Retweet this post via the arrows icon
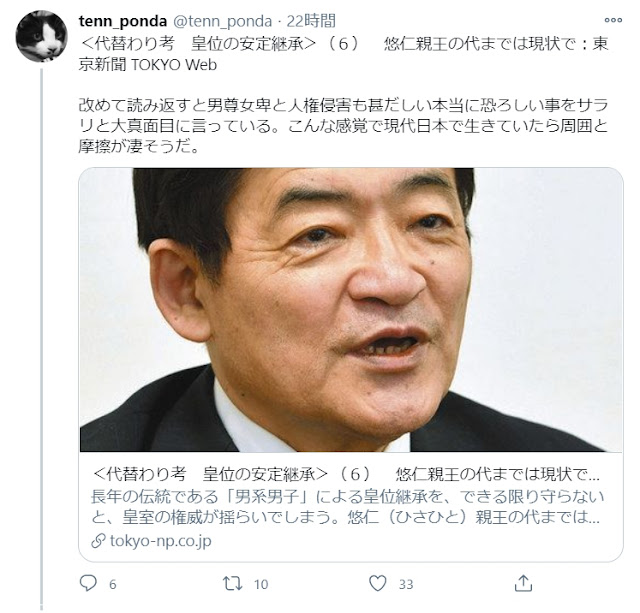 point(232,584)
